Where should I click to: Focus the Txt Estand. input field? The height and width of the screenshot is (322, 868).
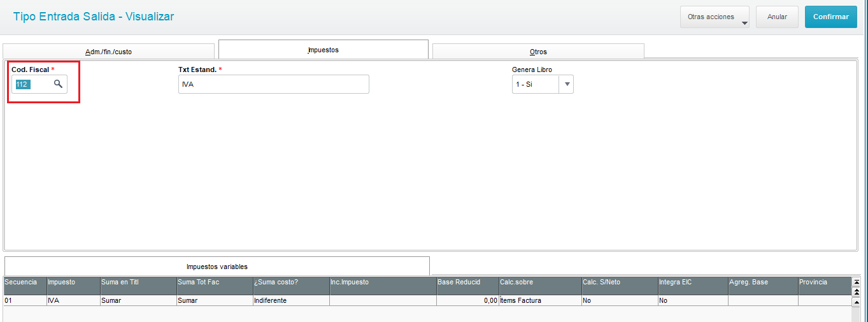pyautogui.click(x=273, y=84)
